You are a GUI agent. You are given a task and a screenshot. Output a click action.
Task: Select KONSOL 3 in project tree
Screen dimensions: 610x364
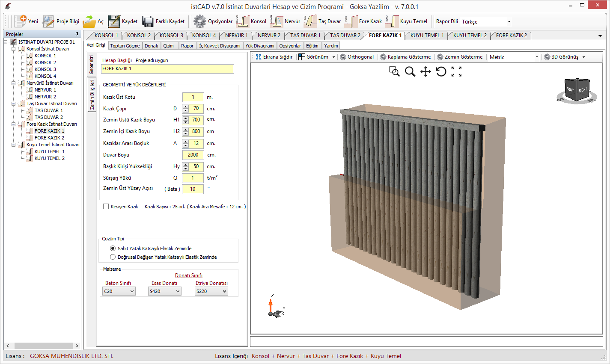click(x=45, y=69)
